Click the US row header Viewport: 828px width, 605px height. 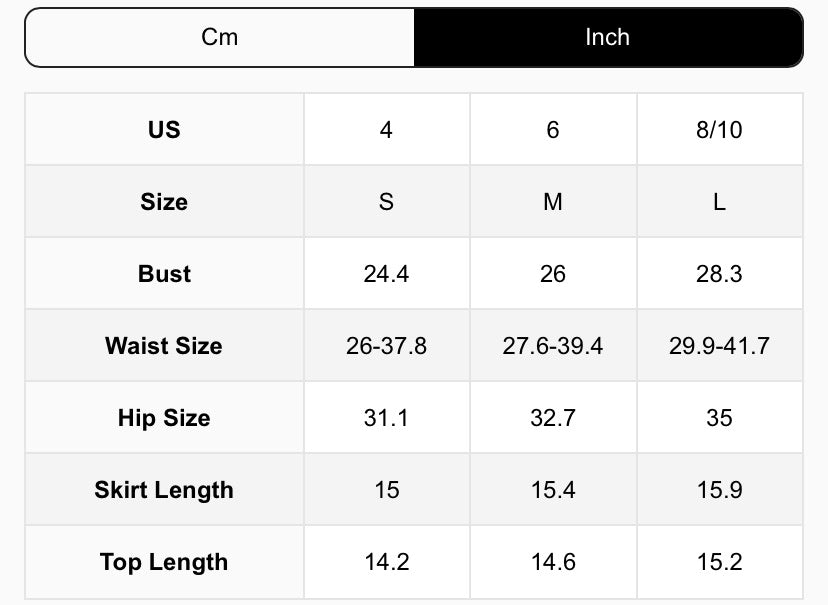click(164, 130)
